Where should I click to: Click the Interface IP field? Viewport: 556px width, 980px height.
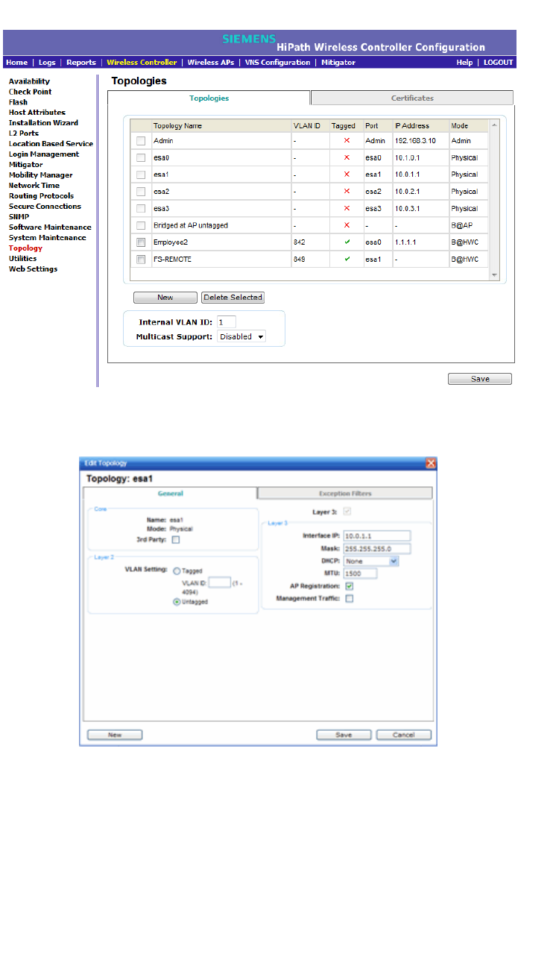point(377,535)
